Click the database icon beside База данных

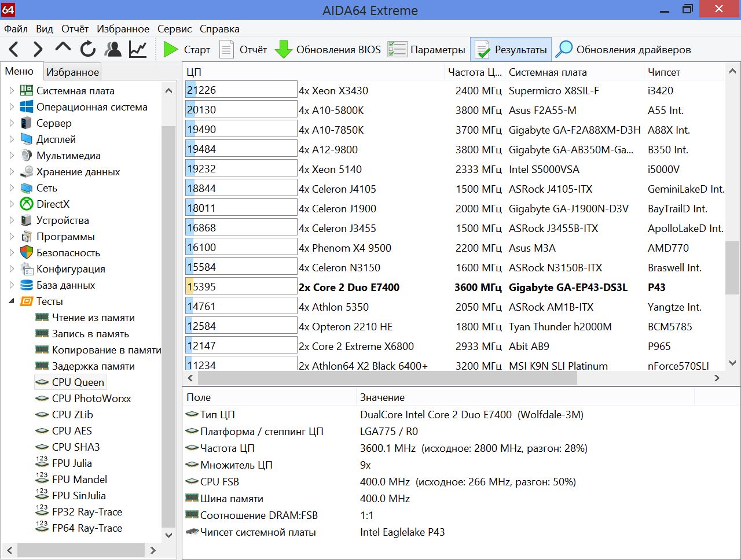click(x=27, y=285)
